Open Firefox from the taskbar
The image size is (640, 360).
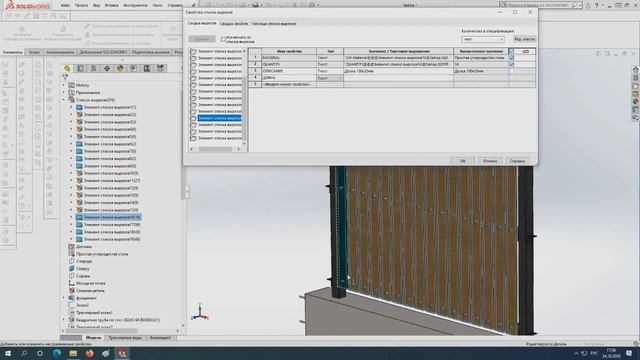(89, 353)
